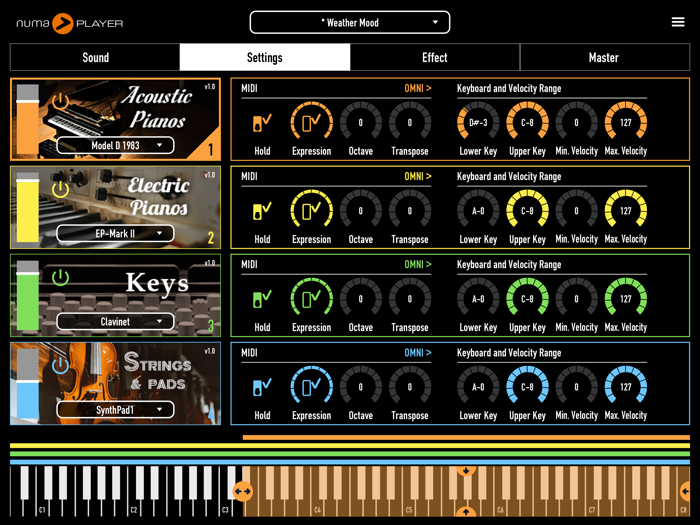The width and height of the screenshot is (700, 525).
Task: Select the Acoustic Pianos part thumbnail
Action: point(116,119)
